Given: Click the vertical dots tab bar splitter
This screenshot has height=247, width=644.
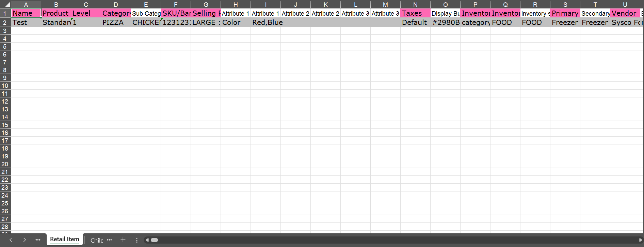Looking at the screenshot, I should tap(137, 240).
